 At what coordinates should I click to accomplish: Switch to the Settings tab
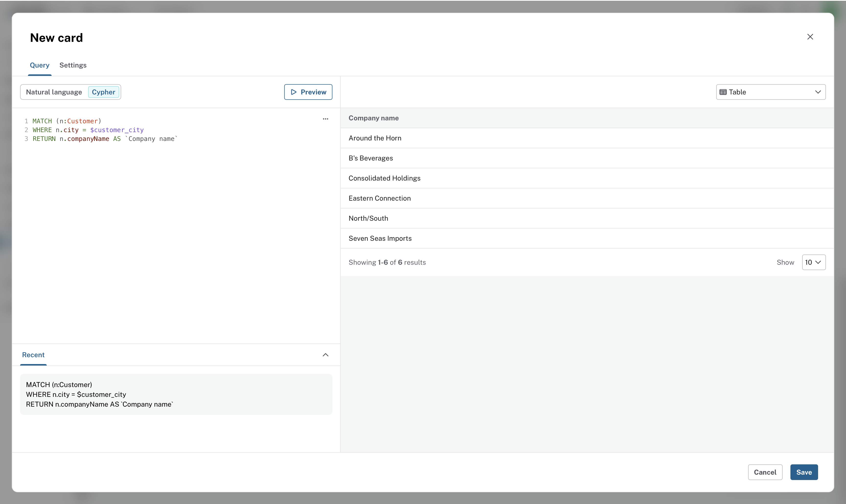pos(73,65)
